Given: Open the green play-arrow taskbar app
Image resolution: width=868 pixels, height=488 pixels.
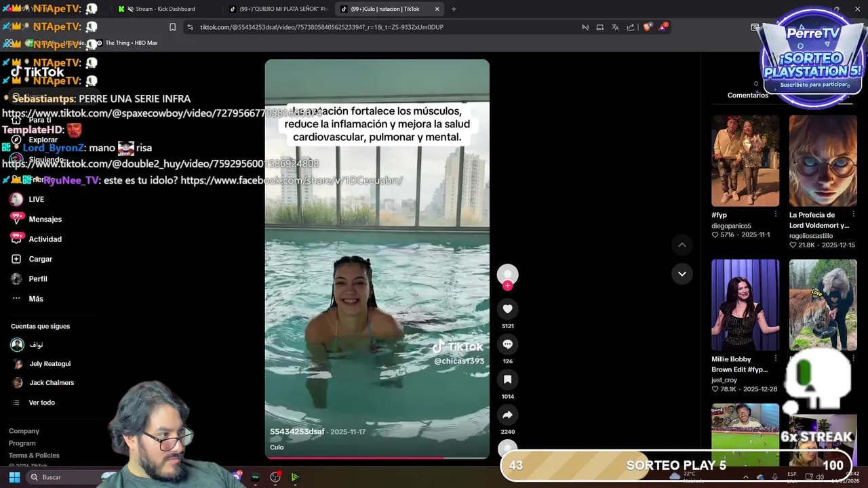Looking at the screenshot, I should click(x=295, y=477).
